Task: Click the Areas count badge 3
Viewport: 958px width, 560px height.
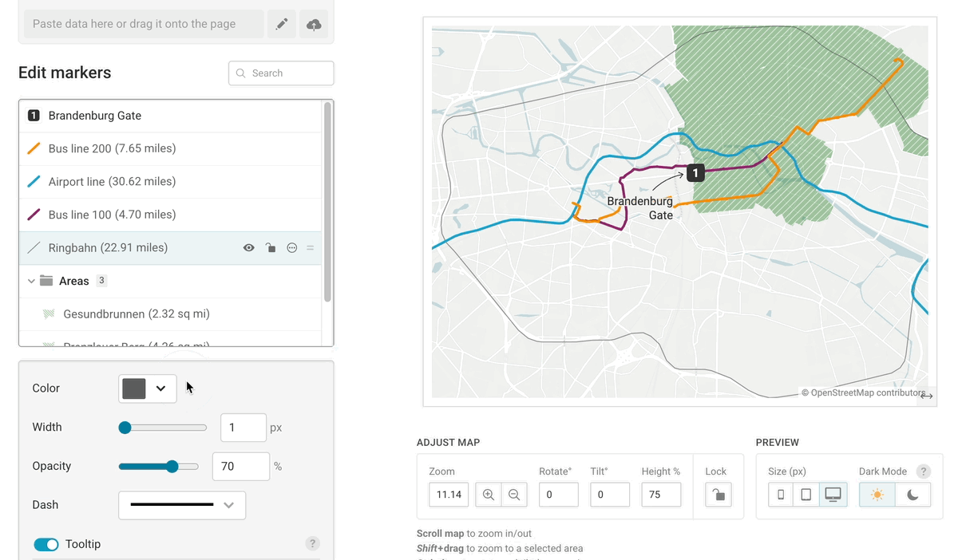Action: point(101,281)
